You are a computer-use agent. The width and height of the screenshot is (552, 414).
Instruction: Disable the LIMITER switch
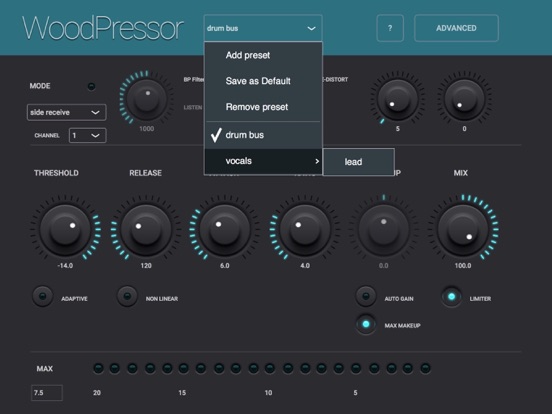pos(451,297)
